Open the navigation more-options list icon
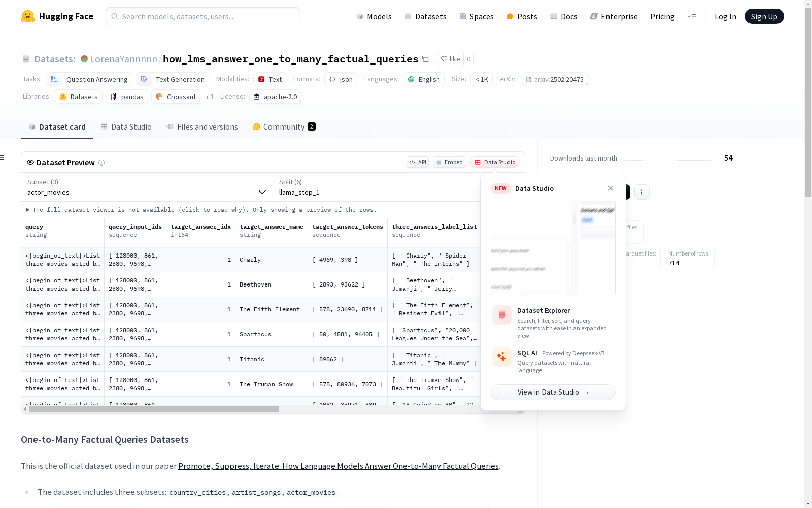This screenshot has height=508, width=812. pos(692,16)
